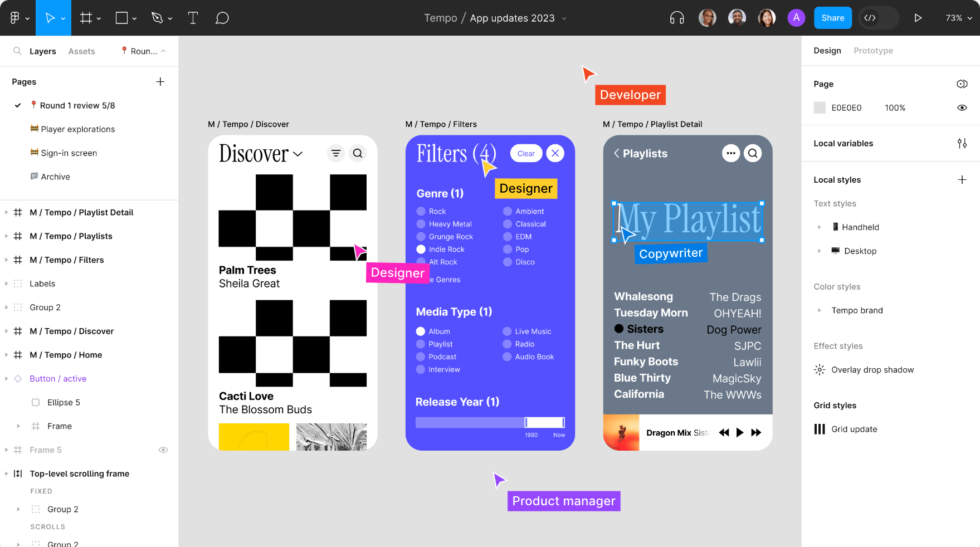Open the zoom level dropdown
The width and height of the screenshot is (980, 547).
(x=958, y=17)
